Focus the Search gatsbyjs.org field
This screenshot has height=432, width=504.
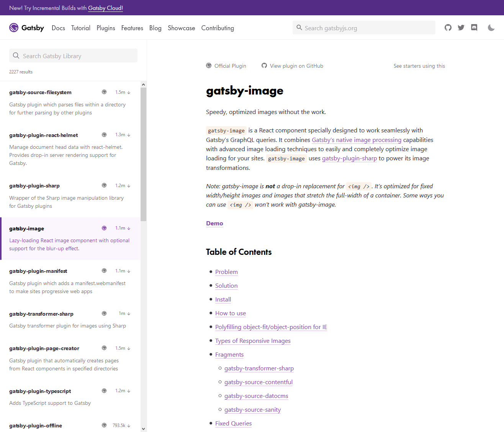[x=364, y=28]
